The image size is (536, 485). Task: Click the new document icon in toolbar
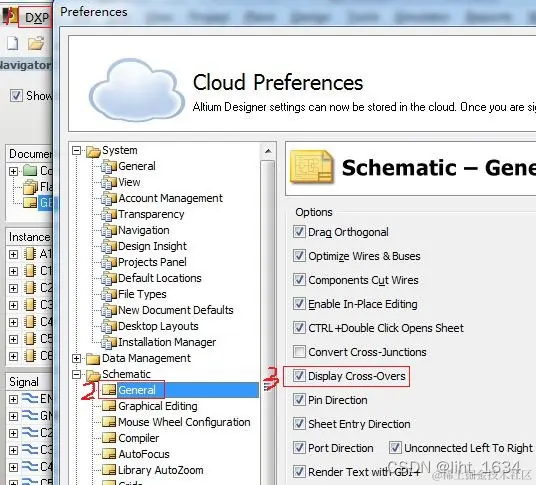(13, 43)
